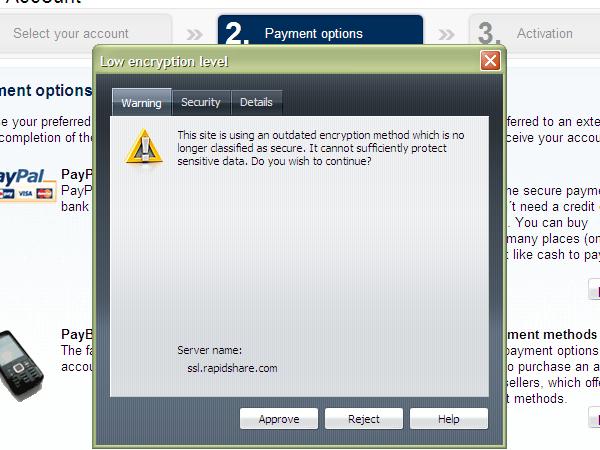Click the Visa card logo under PayPal

25,193
